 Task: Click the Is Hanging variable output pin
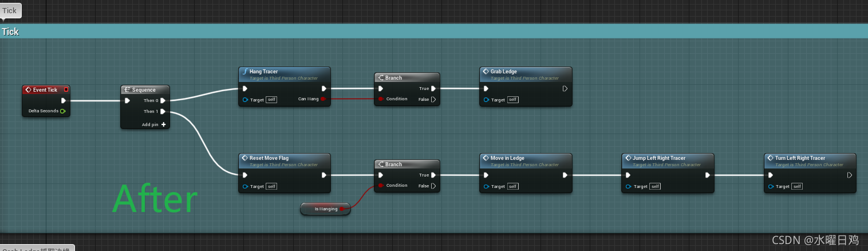tap(342, 209)
